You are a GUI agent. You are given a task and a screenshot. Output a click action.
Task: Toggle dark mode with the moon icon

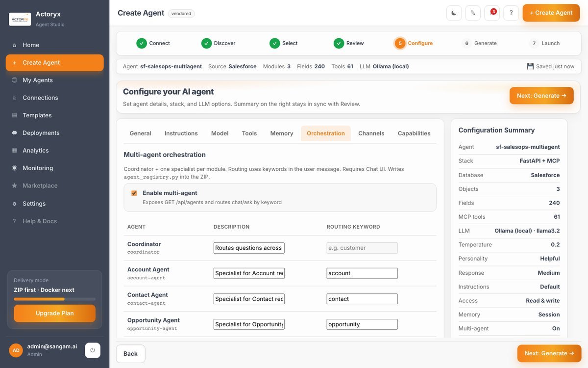[454, 13]
